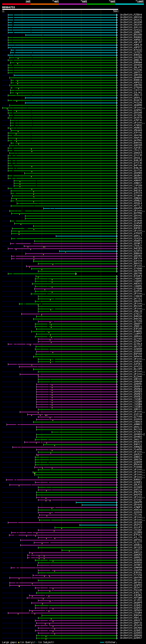Click the cyan alignment bar for UniRef100_Q9M7D4
Viewport: 146px width, 644px height.
coord(65,75)
